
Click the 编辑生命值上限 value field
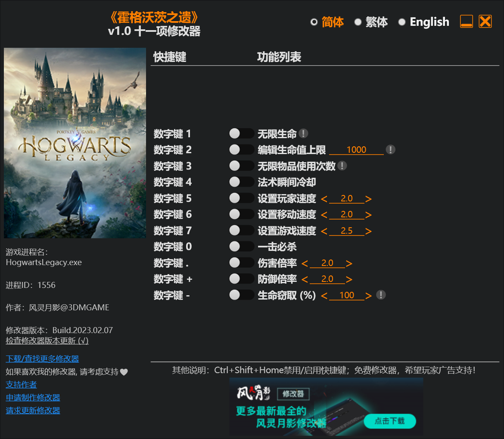tap(356, 150)
